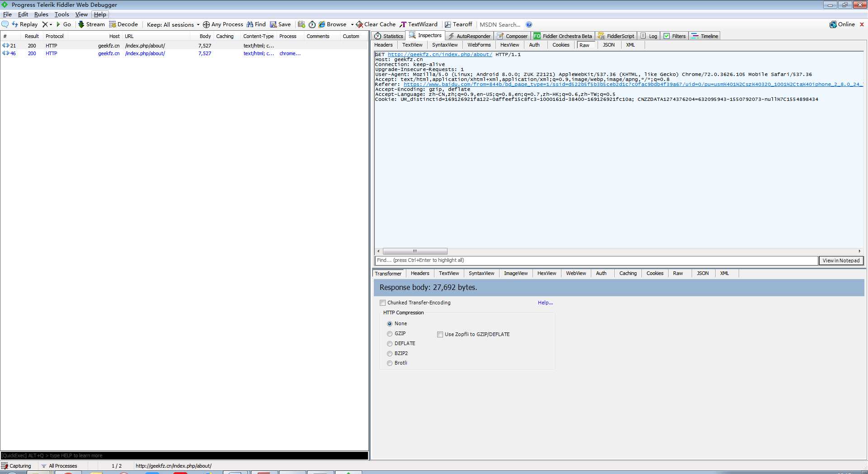
Task: Select Brotli compression radio button
Action: pos(390,363)
